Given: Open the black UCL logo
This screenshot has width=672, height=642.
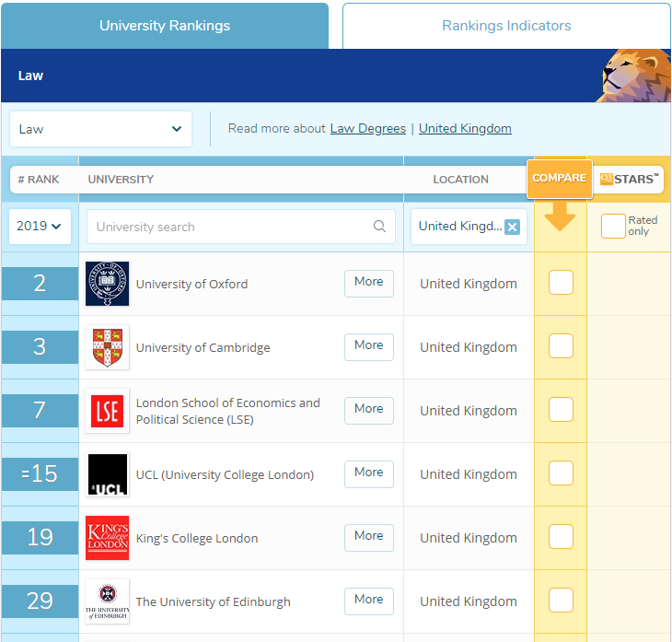Looking at the screenshot, I should [x=107, y=473].
